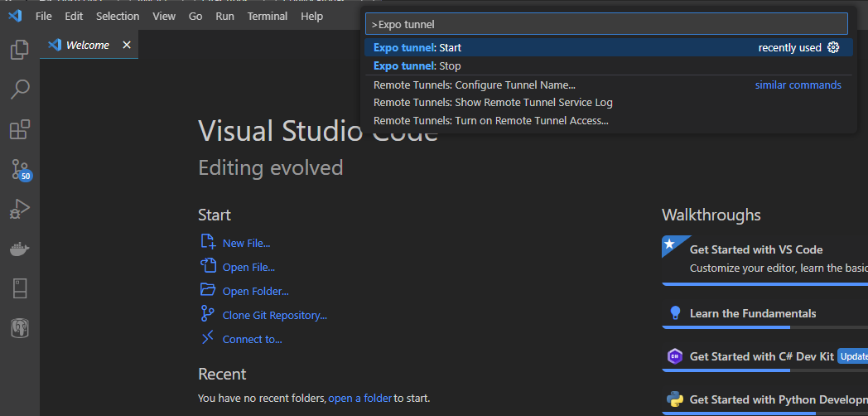The width and height of the screenshot is (868, 416).
Task: Open Get Started with C# Dev Kit walkthrough
Action: (765, 356)
